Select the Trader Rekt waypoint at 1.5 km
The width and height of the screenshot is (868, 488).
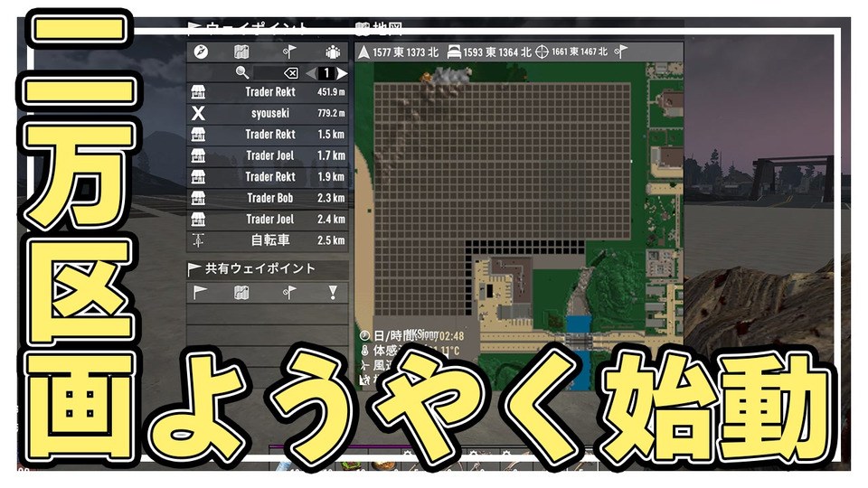click(268, 135)
